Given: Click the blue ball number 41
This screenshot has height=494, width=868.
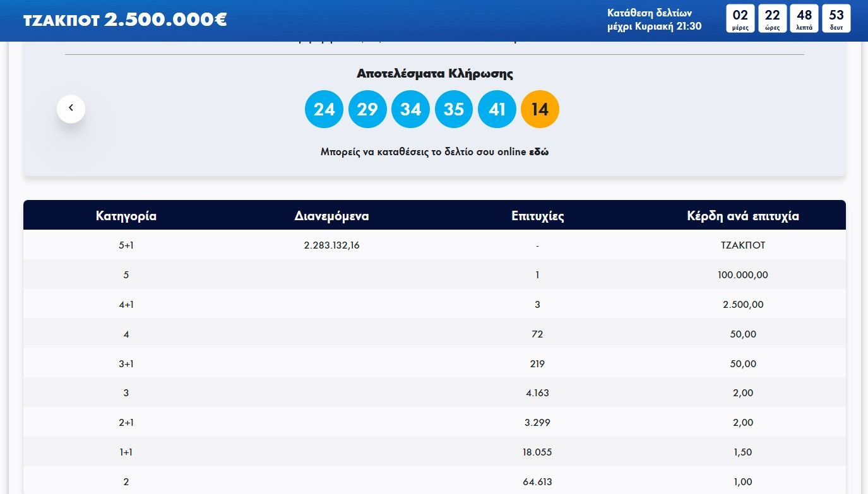Looking at the screenshot, I should pyautogui.click(x=497, y=109).
